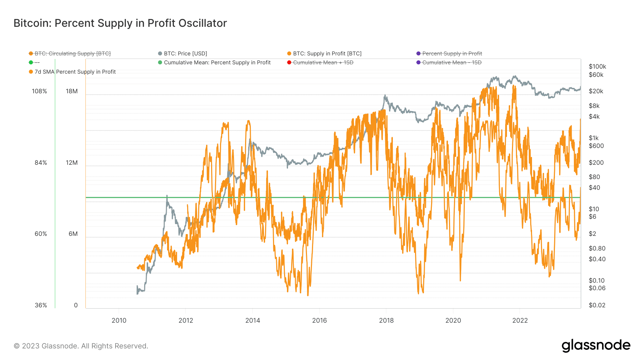Click the $8k price axis label
Viewport: 644px width, 362px height.
coord(594,106)
